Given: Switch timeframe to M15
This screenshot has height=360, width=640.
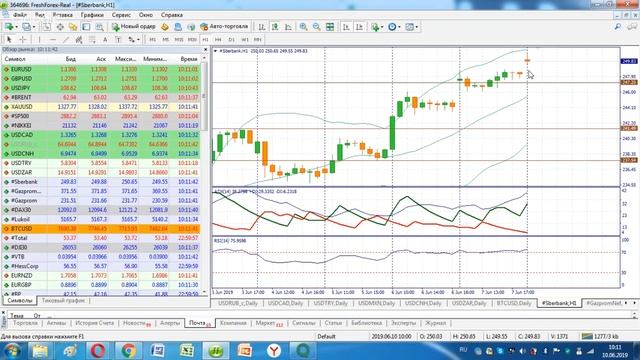Looking at the screenshot, I should point(179,40).
